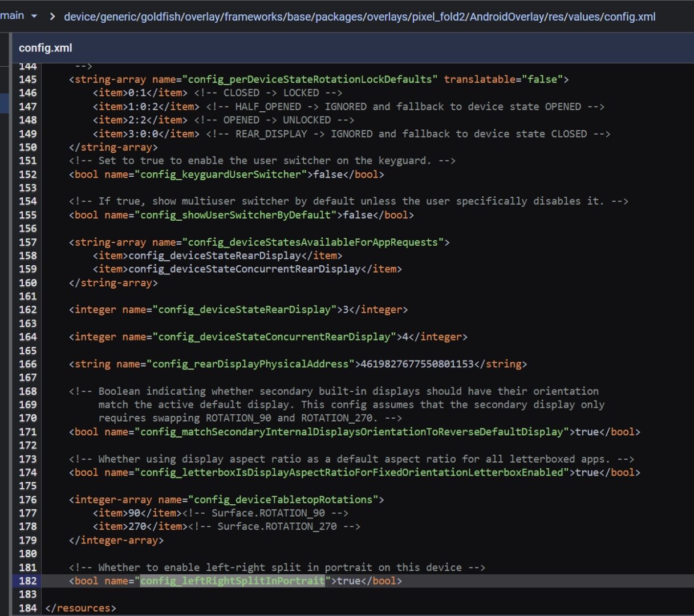694x616 pixels.
Task: Click line number 157
Action: click(x=27, y=242)
